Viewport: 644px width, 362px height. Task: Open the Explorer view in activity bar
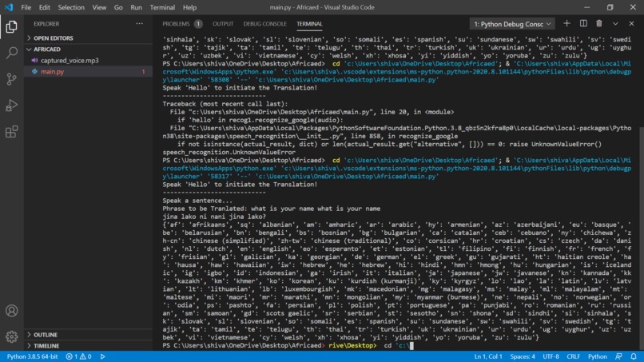click(11, 26)
